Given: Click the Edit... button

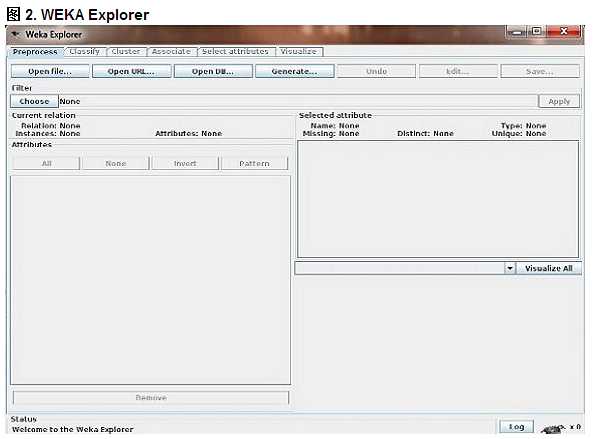Looking at the screenshot, I should coord(458,71).
